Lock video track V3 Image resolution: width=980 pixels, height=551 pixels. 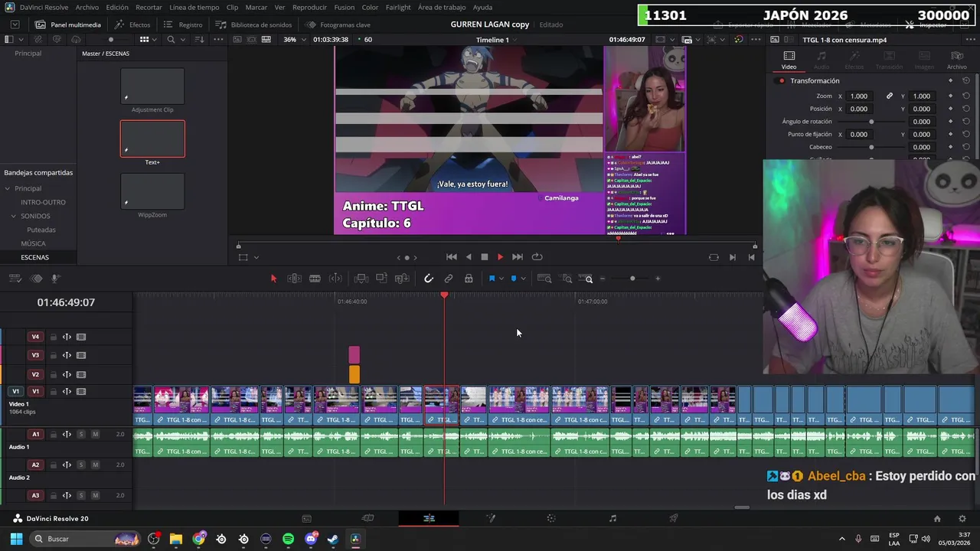[54, 355]
